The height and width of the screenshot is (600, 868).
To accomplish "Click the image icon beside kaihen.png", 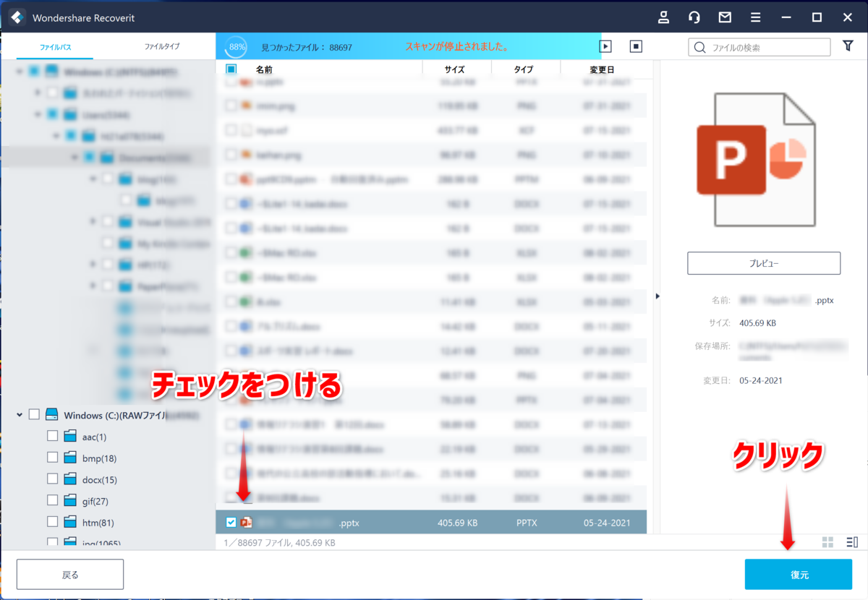I will (246, 155).
